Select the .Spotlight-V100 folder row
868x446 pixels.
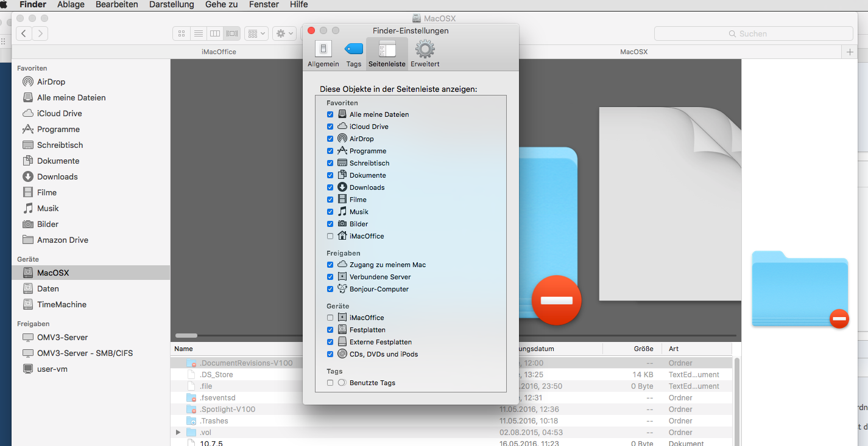(x=451, y=409)
